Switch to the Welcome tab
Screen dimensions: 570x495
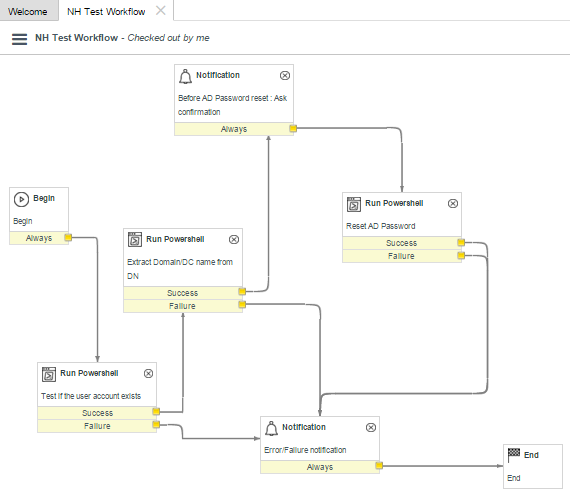pyautogui.click(x=28, y=12)
